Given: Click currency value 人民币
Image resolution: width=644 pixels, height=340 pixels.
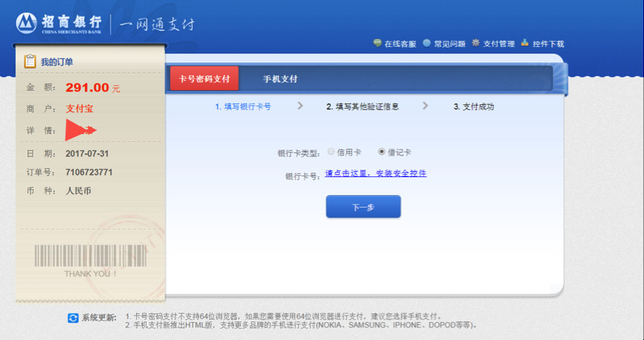Looking at the screenshot, I should 78,191.
